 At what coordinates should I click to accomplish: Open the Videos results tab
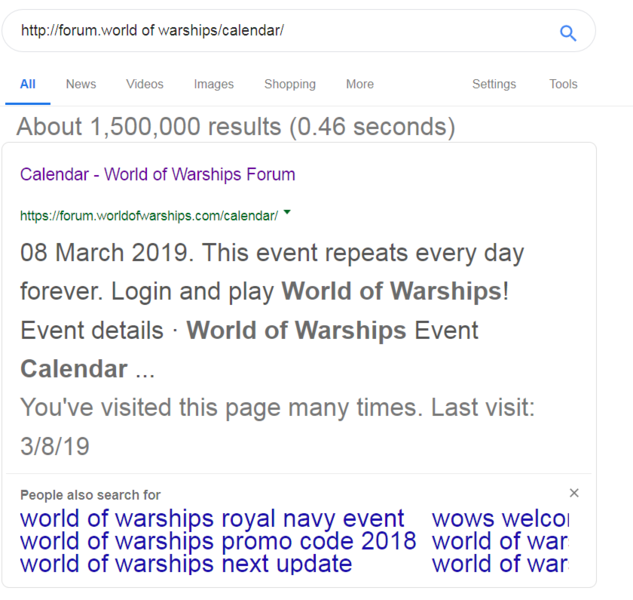pos(145,84)
